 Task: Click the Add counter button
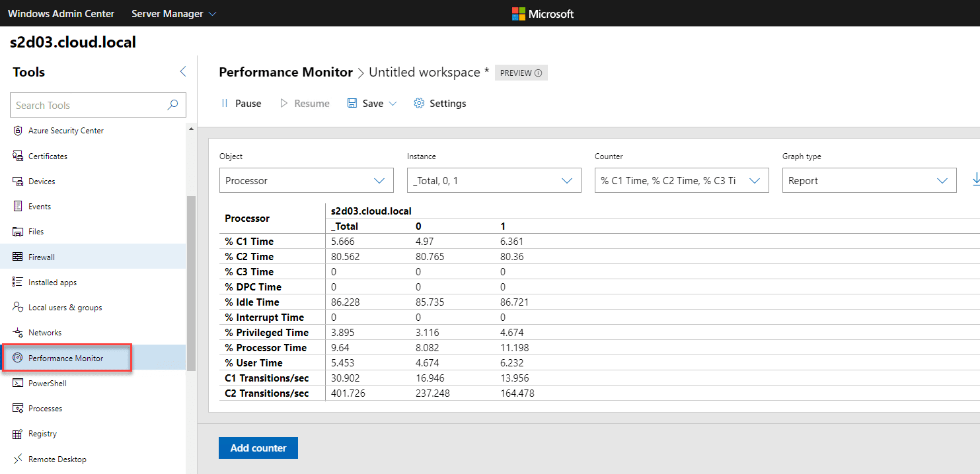258,448
